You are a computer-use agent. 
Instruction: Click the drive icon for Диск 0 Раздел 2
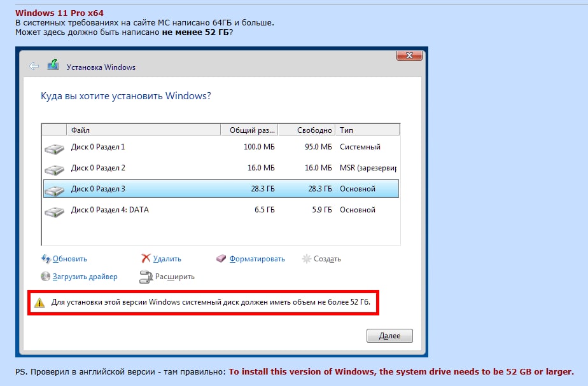click(x=54, y=170)
